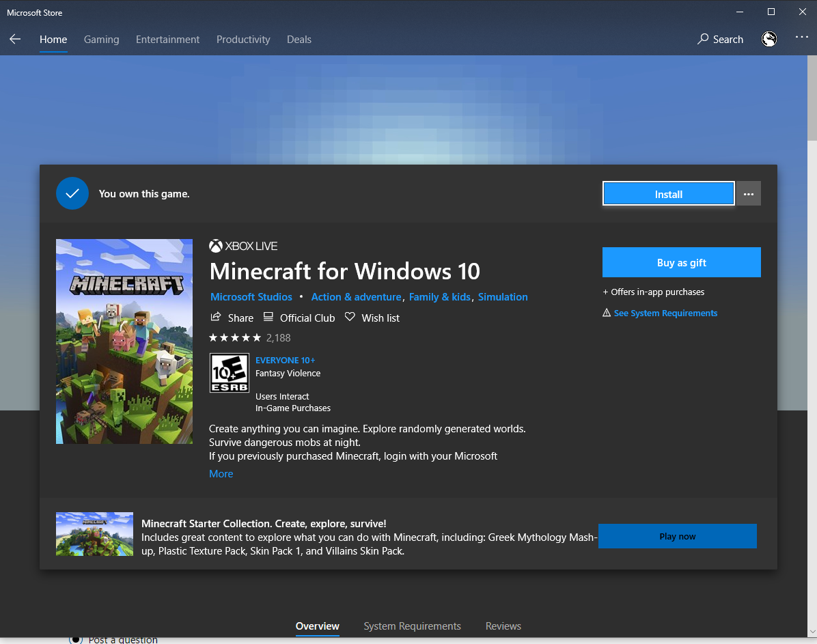The height and width of the screenshot is (644, 817).
Task: Open the Productivity tab
Action: (x=243, y=40)
